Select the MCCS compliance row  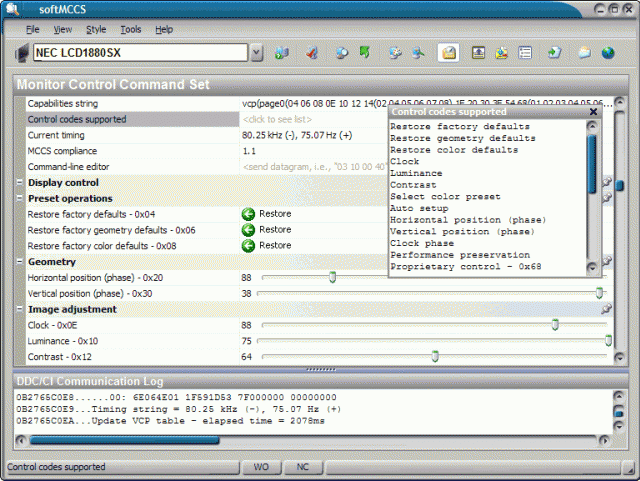tap(133, 151)
